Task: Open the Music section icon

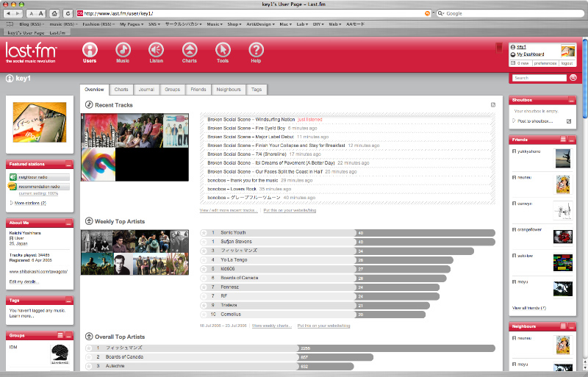Action: click(x=123, y=50)
